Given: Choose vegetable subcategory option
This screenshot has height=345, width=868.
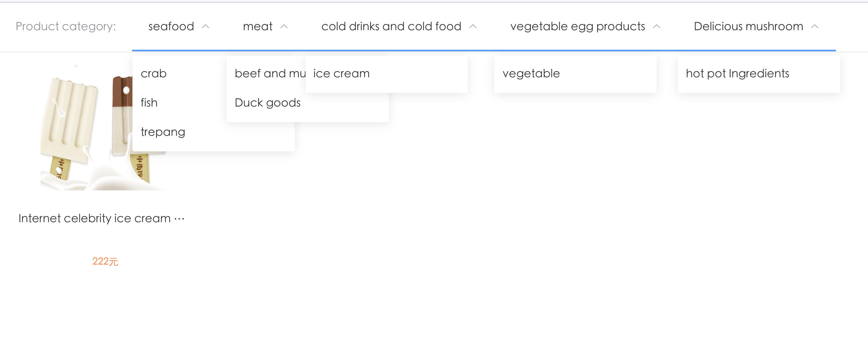Looking at the screenshot, I should click(531, 73).
